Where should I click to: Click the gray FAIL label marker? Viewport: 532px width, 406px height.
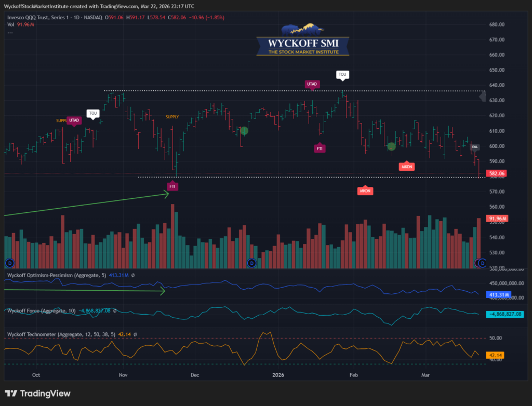point(475,147)
